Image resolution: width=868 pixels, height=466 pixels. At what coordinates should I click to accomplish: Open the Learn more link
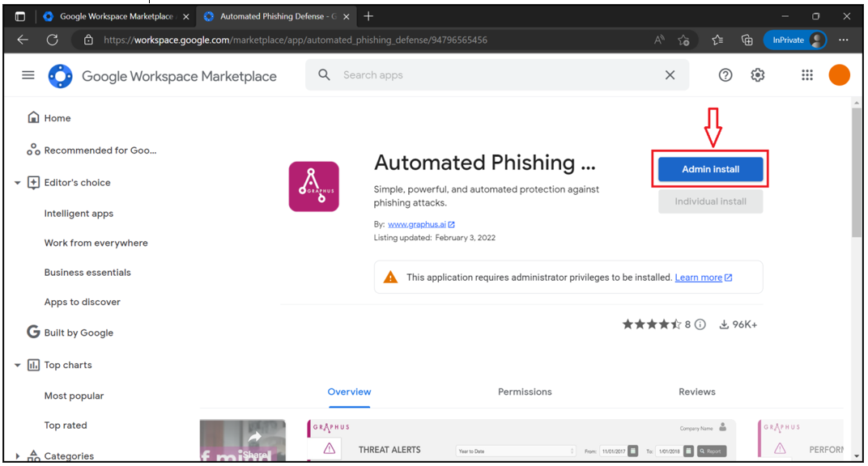[699, 277]
